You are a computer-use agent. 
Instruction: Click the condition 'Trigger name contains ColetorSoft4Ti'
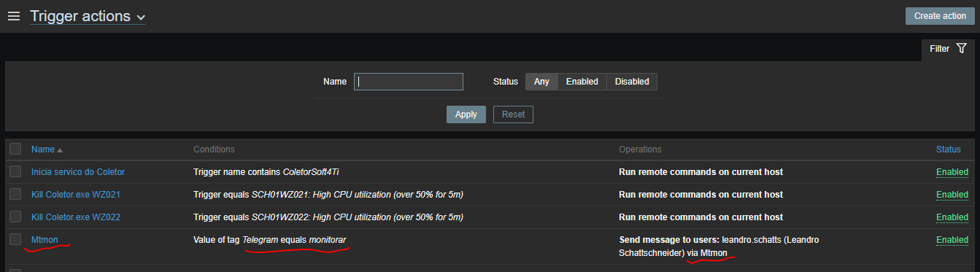click(266, 172)
